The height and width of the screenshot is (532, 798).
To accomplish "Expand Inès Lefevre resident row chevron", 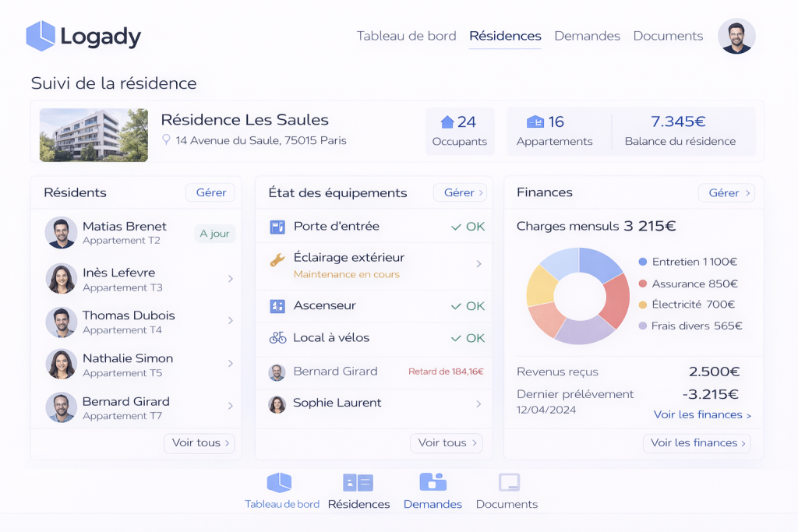I will [x=231, y=279].
